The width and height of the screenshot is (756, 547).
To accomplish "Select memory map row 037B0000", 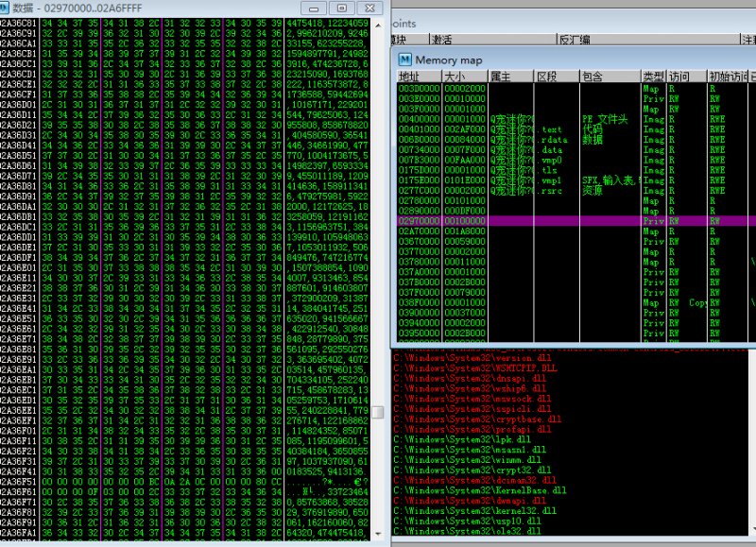I will (x=576, y=282).
